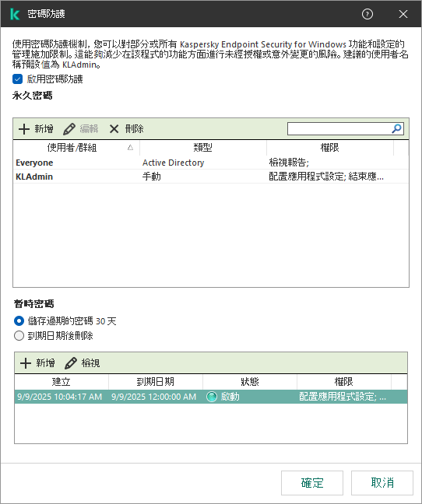The height and width of the screenshot is (504, 422).
Task: Click the 檢視報告; permission cell
Action: tap(289, 163)
